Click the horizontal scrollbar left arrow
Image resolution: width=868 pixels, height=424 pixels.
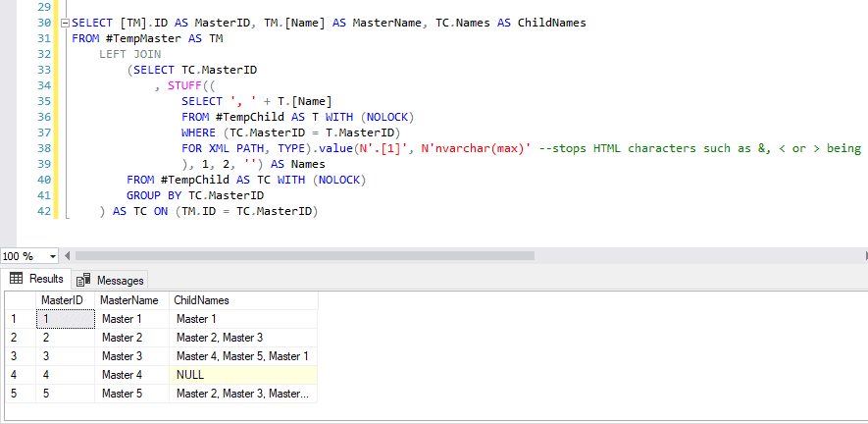[68, 255]
